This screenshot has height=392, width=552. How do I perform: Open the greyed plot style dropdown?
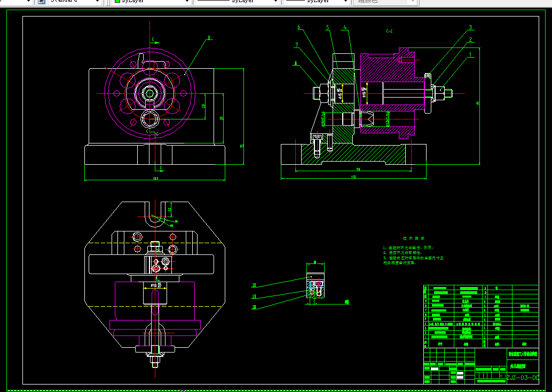(386, 2)
